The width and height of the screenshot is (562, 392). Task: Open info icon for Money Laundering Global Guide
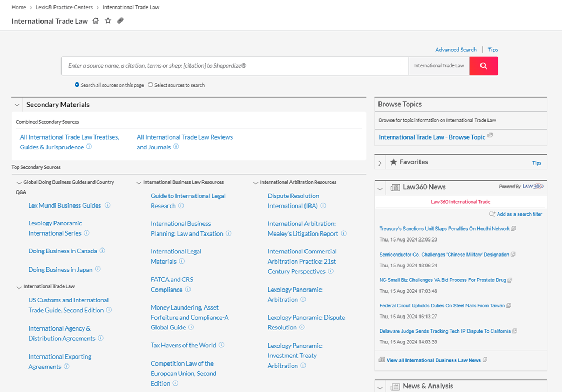point(191,327)
